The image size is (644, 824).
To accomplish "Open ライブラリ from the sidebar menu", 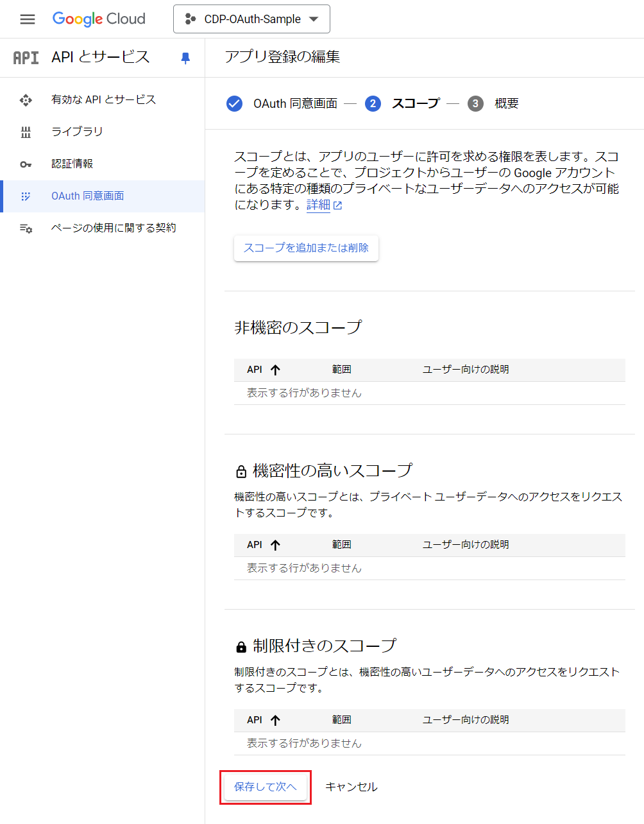I will 77,132.
